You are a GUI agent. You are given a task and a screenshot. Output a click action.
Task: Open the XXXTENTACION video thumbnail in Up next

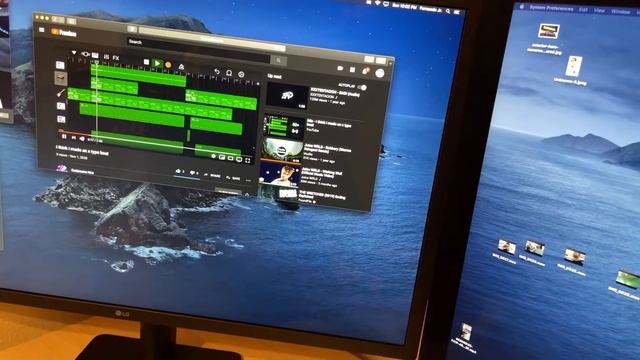[287, 96]
